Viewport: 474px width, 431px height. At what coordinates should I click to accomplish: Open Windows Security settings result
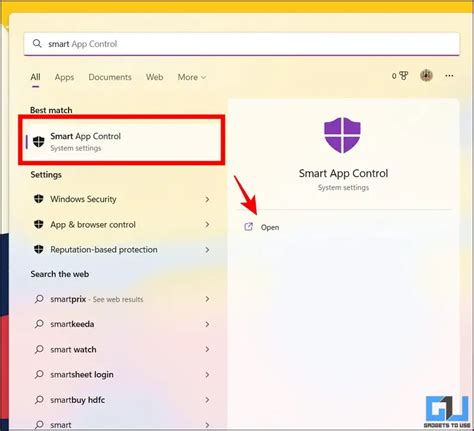tap(122, 199)
